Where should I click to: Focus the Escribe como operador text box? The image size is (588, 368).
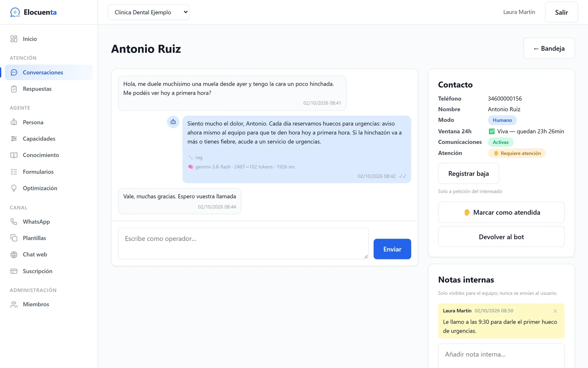tap(243, 243)
